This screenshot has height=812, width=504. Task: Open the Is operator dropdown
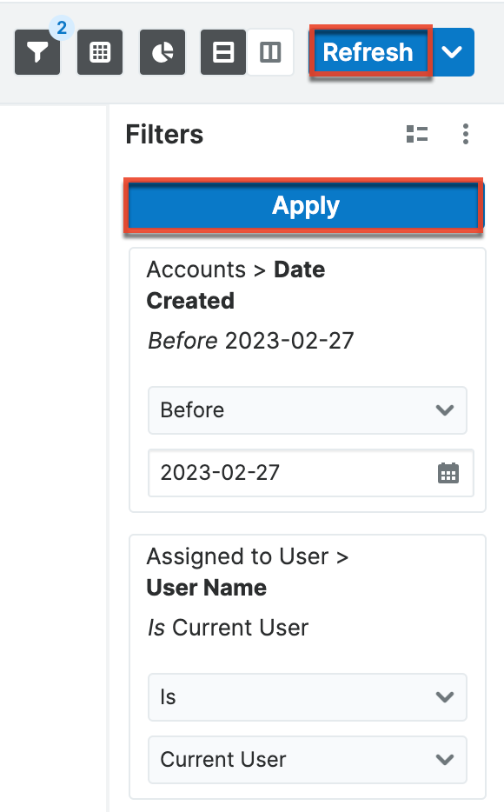pyautogui.click(x=307, y=697)
